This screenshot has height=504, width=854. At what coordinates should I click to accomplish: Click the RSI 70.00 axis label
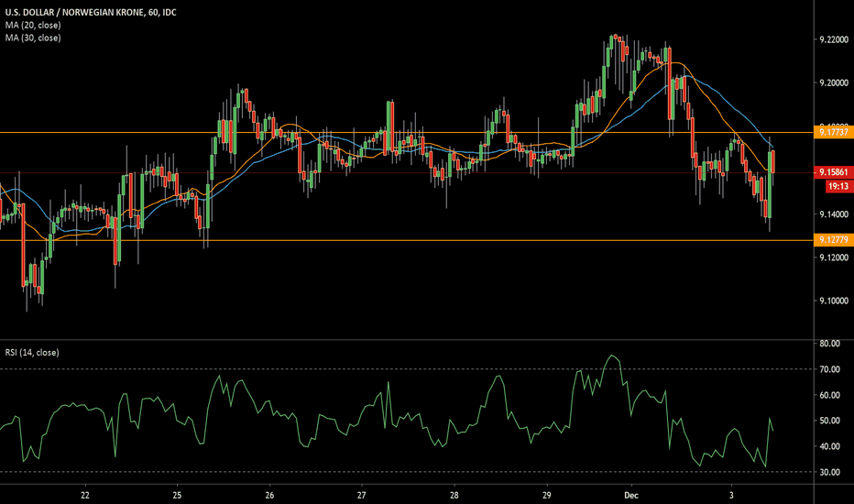click(x=829, y=369)
